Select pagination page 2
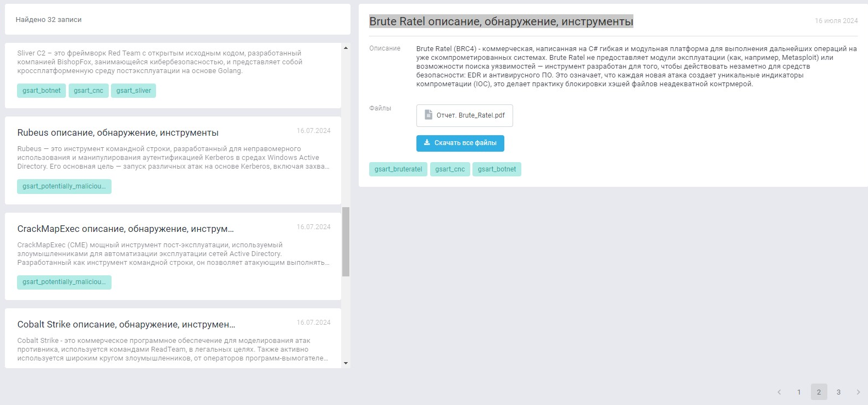The width and height of the screenshot is (868, 405). 819,392
